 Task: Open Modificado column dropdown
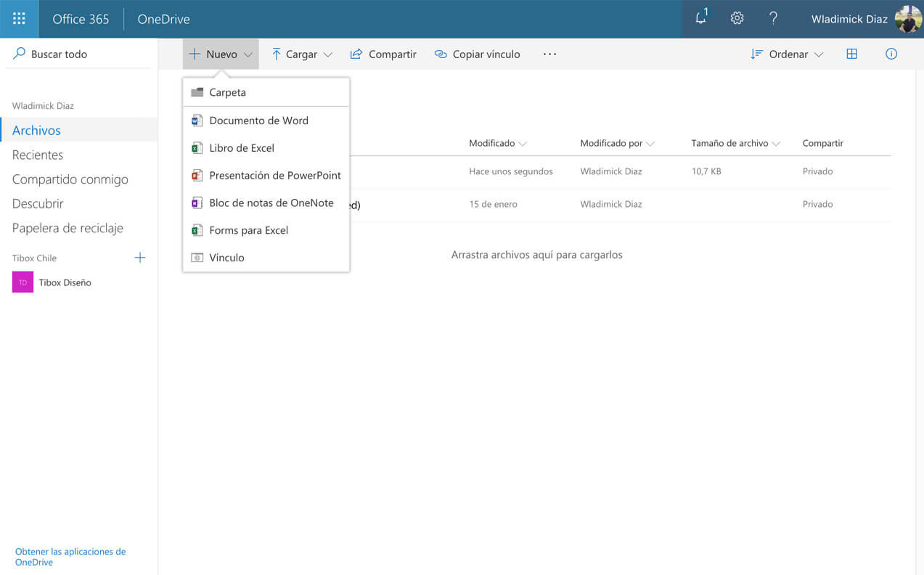tap(523, 144)
